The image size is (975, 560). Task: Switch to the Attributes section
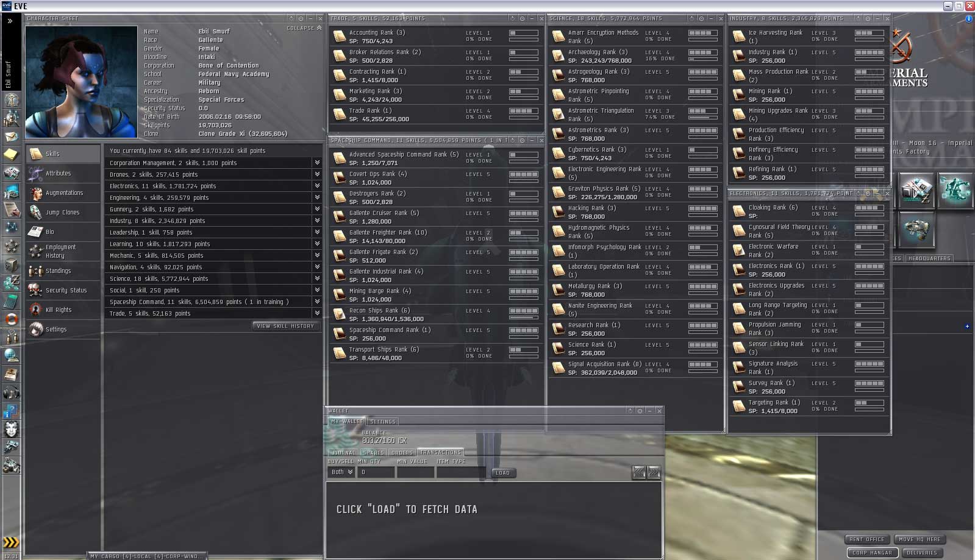click(63, 174)
